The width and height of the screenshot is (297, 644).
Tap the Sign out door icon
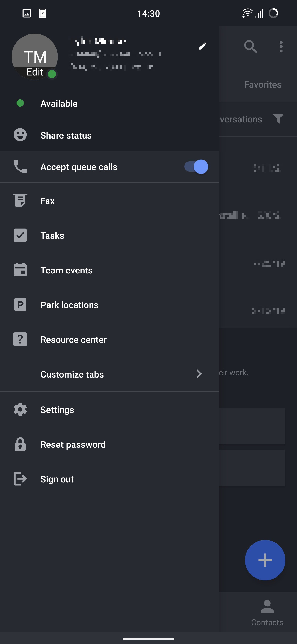coord(20,479)
